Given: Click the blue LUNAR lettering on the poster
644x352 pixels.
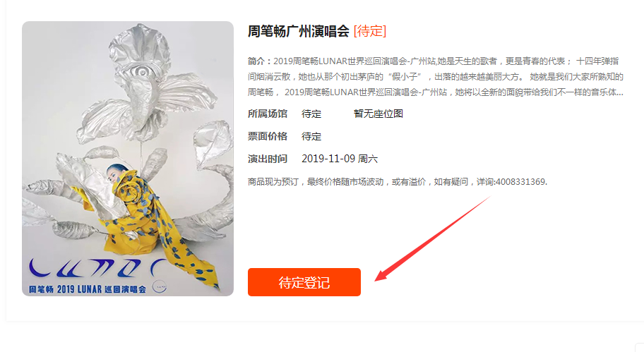Looking at the screenshot, I should pos(99,268).
